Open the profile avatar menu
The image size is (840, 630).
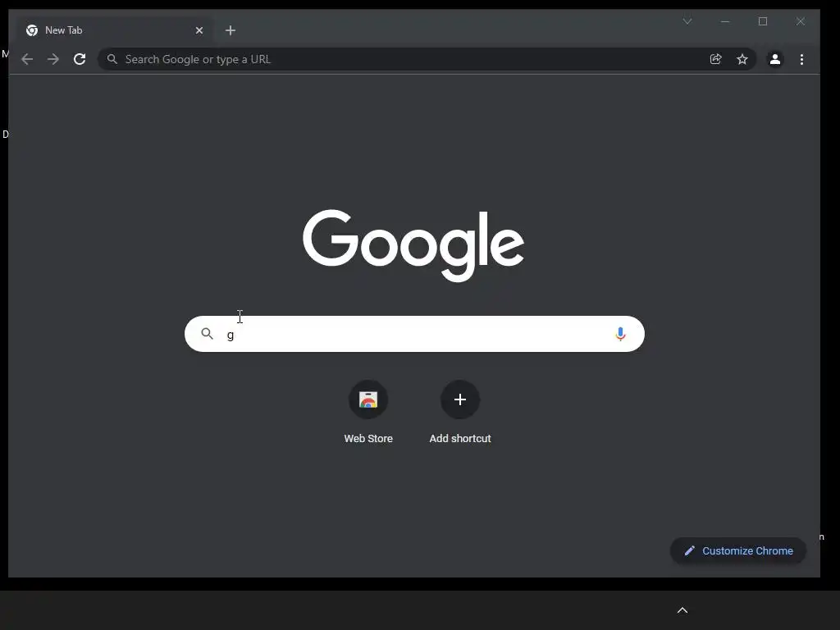coord(774,59)
